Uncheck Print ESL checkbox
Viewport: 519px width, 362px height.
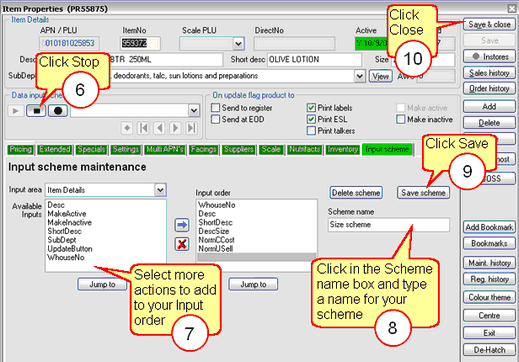[x=311, y=119]
